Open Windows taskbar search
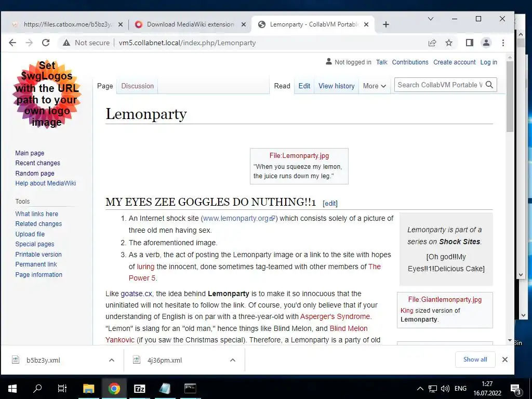The height and width of the screenshot is (399, 532). [x=37, y=389]
